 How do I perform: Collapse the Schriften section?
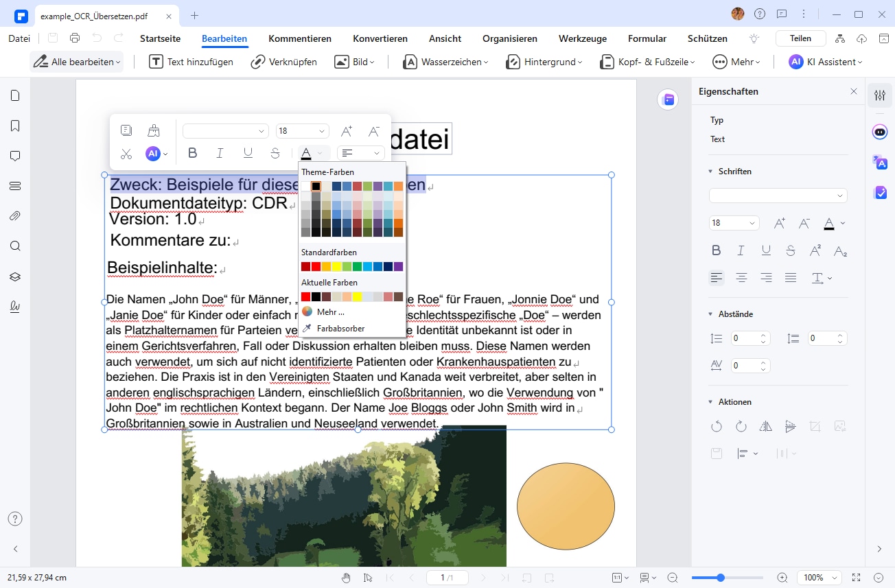pyautogui.click(x=710, y=172)
